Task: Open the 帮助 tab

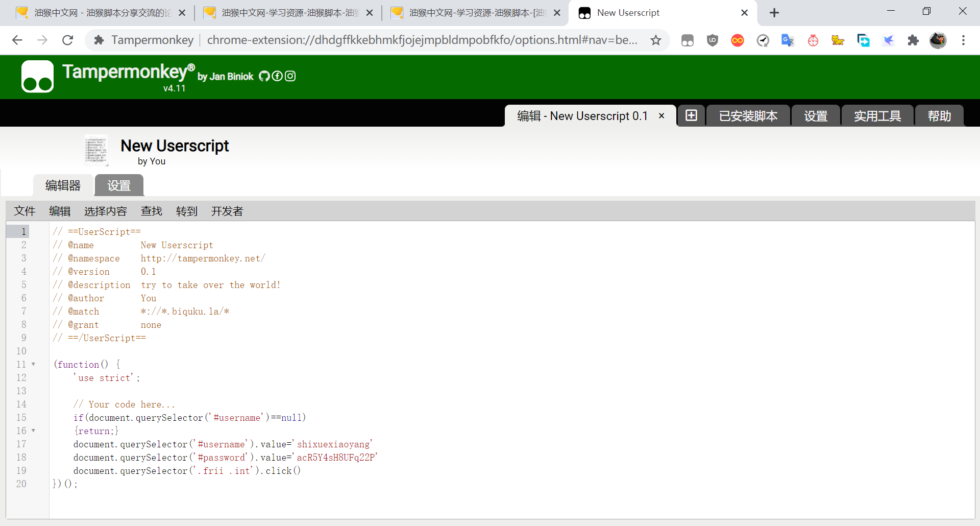Action: [x=939, y=116]
